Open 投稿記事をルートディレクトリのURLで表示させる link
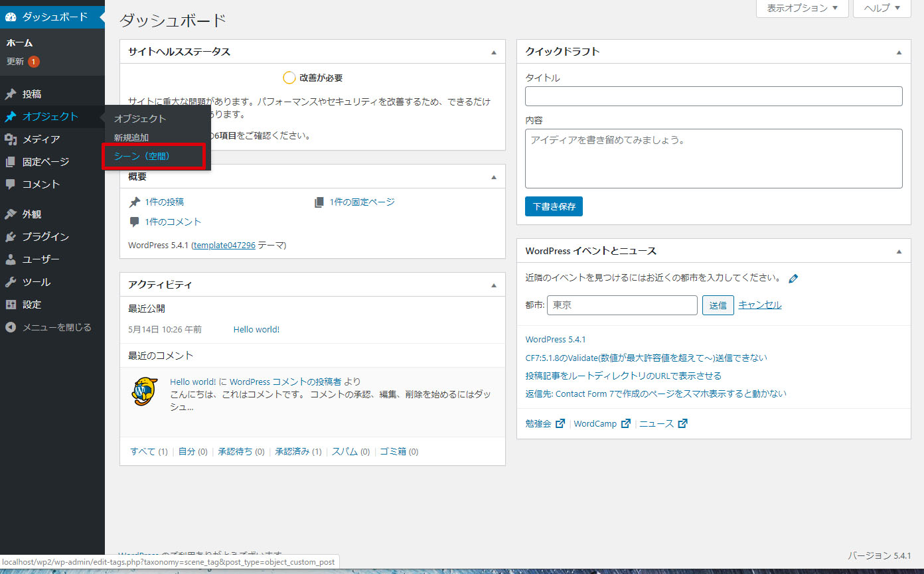 coord(623,376)
